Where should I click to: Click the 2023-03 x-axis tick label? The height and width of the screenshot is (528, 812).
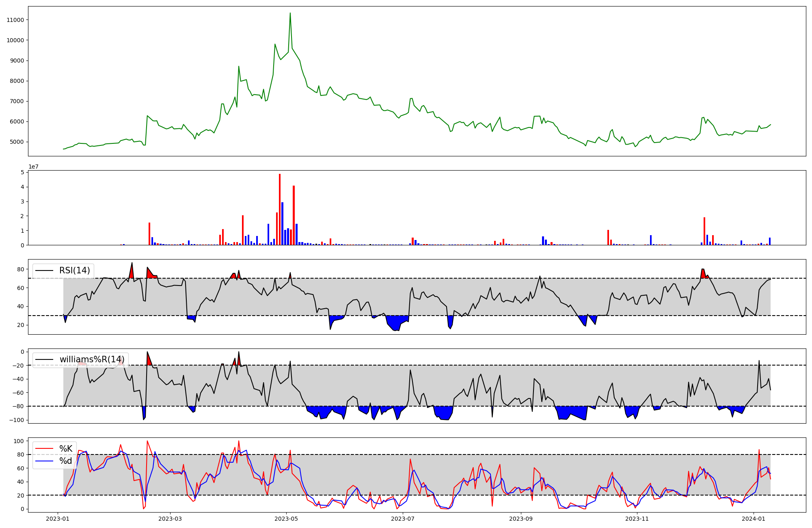[x=170, y=519]
